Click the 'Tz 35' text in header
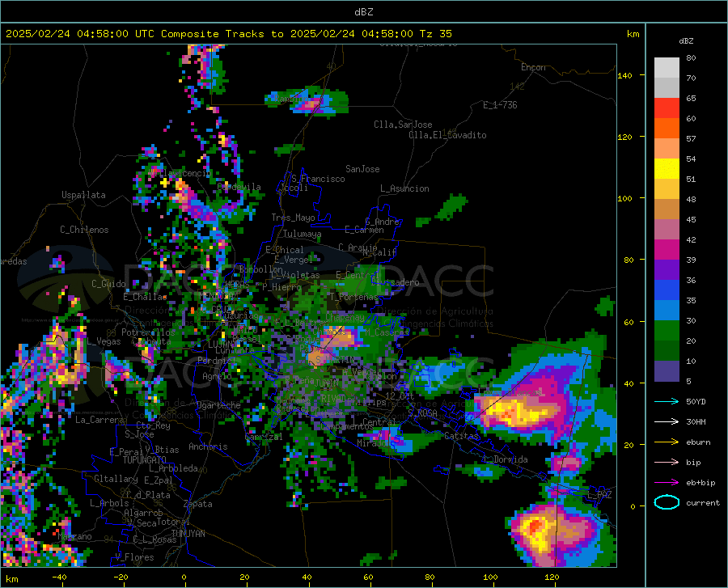Screen dimensions: 728x588 pos(435,34)
